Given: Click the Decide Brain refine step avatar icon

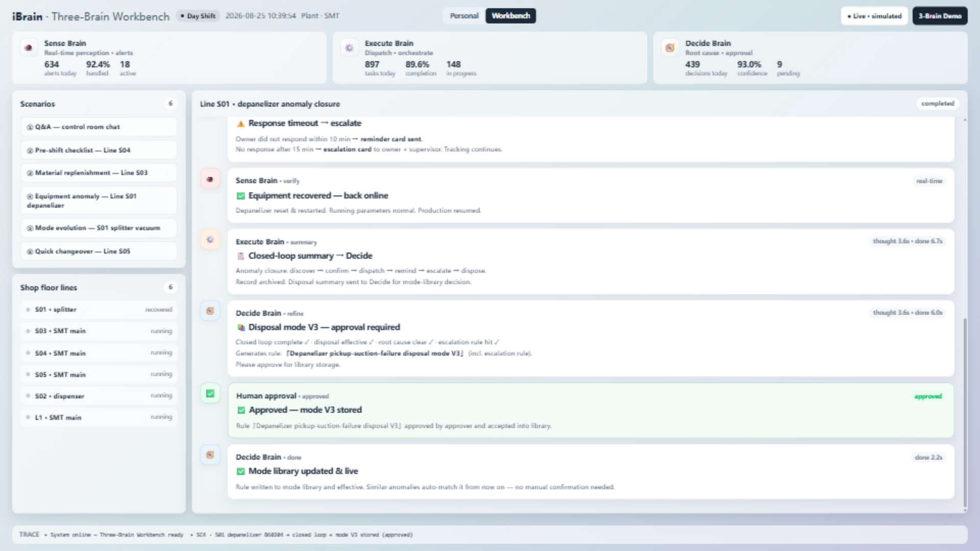Looking at the screenshot, I should [x=210, y=311].
